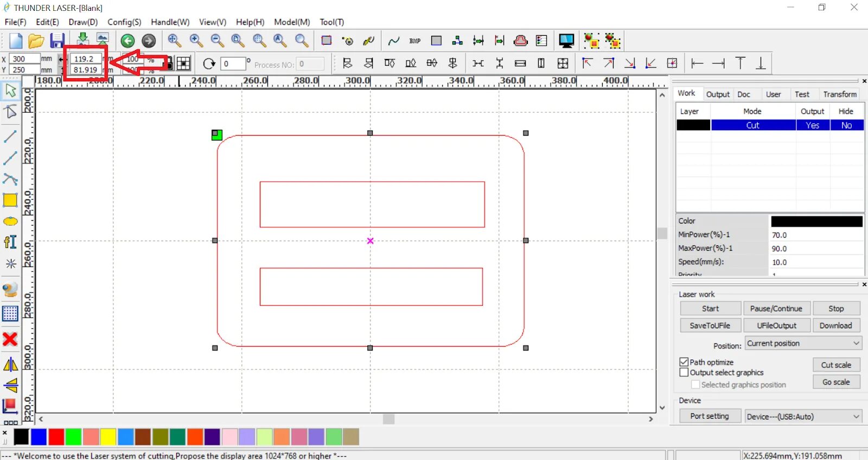Open the File menu
The height and width of the screenshot is (460, 868).
[x=15, y=22]
